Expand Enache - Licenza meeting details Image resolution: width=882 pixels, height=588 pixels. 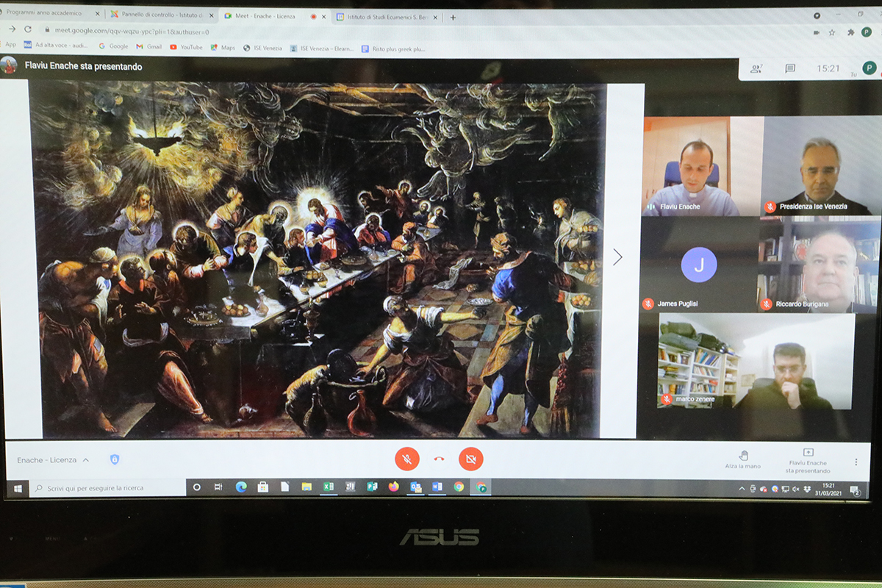click(x=53, y=460)
